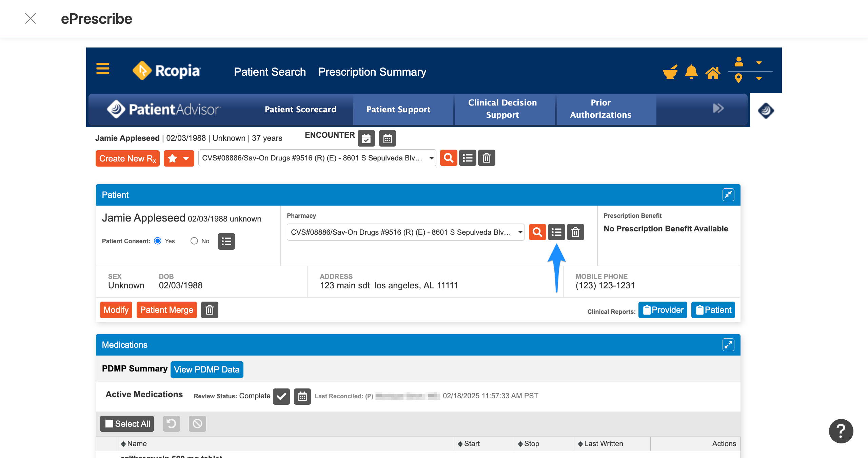868x458 pixels.
Task: Select Patient Consent No
Action: [x=194, y=241]
